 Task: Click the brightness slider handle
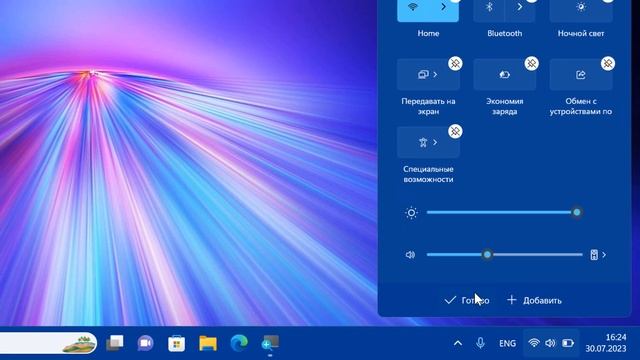(577, 212)
